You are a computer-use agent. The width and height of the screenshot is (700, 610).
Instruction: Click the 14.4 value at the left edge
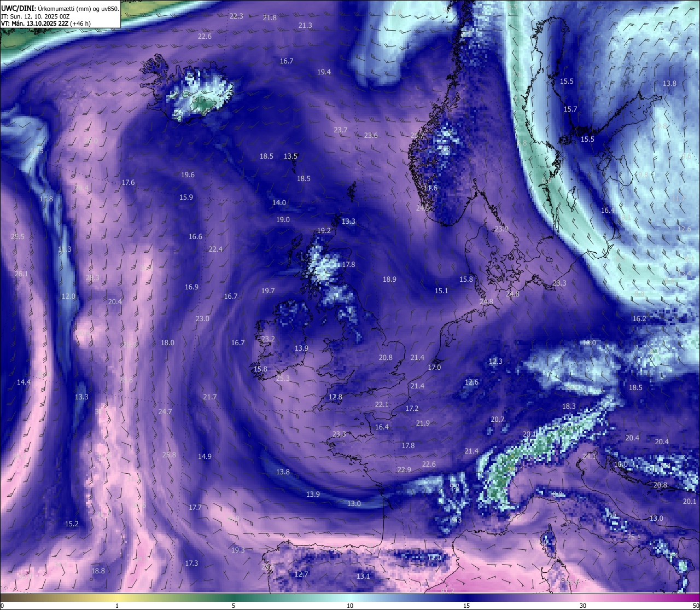point(24,382)
